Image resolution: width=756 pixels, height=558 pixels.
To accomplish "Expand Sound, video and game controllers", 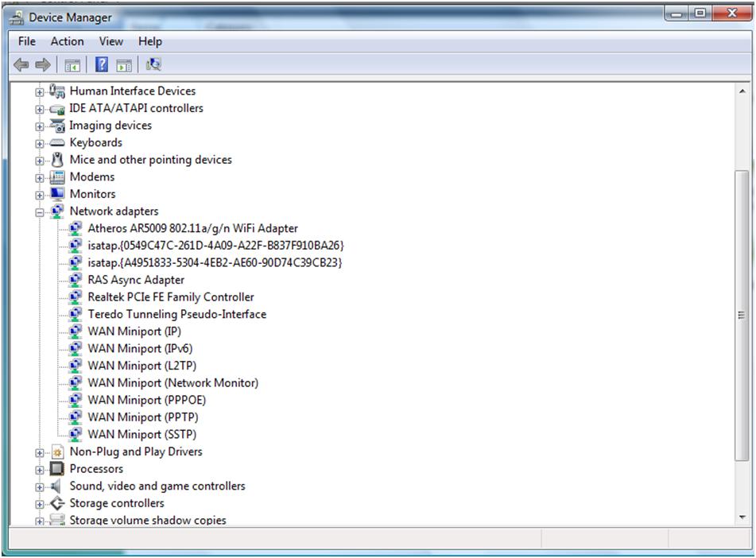I will pyautogui.click(x=40, y=487).
